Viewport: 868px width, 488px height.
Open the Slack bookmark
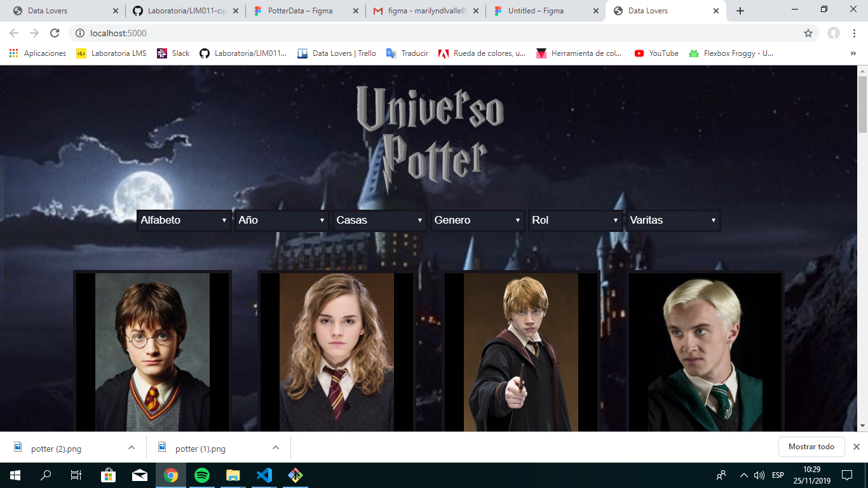(173, 53)
